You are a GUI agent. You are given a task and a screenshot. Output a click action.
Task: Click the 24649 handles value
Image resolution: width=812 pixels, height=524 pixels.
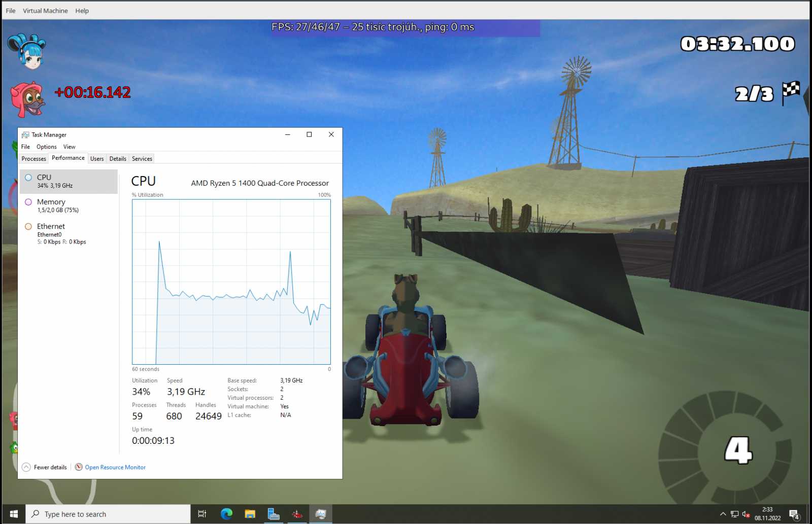click(209, 416)
